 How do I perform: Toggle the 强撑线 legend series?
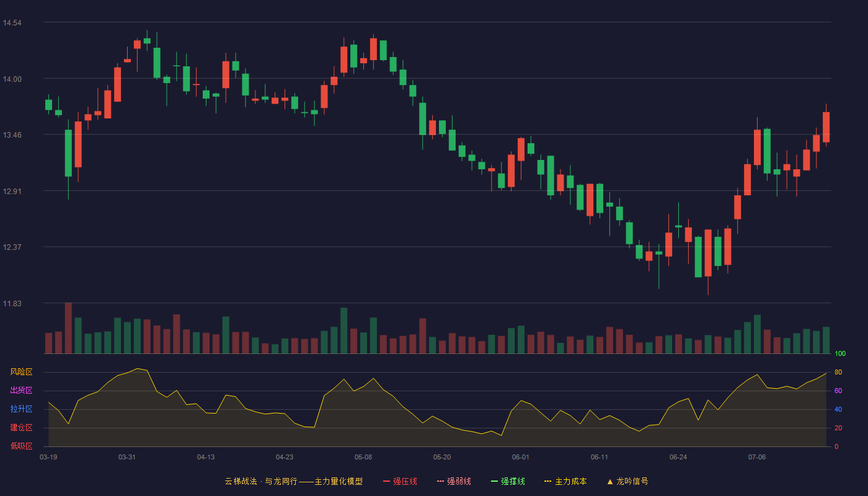508,481
